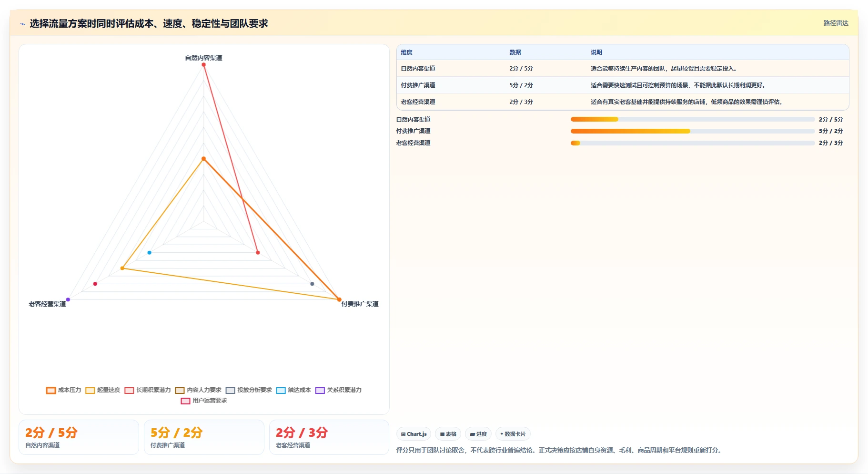Toggle the 关系积累潜力 legend series
The height and width of the screenshot is (474, 868).
click(x=338, y=390)
